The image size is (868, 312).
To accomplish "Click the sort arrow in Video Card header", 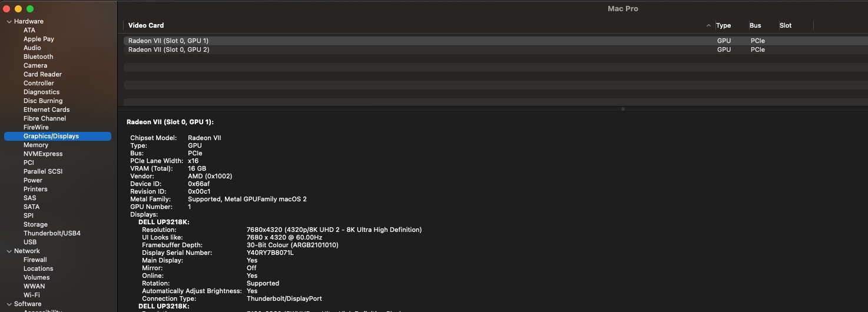I will point(708,26).
